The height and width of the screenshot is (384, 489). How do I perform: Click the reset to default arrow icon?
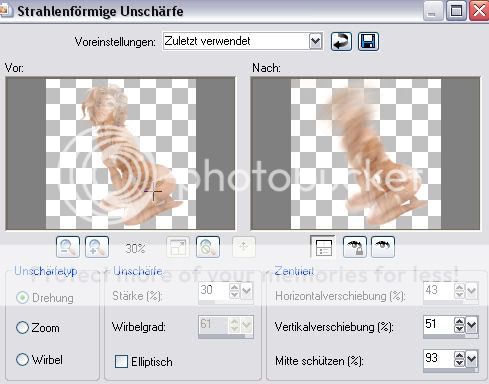pos(341,42)
